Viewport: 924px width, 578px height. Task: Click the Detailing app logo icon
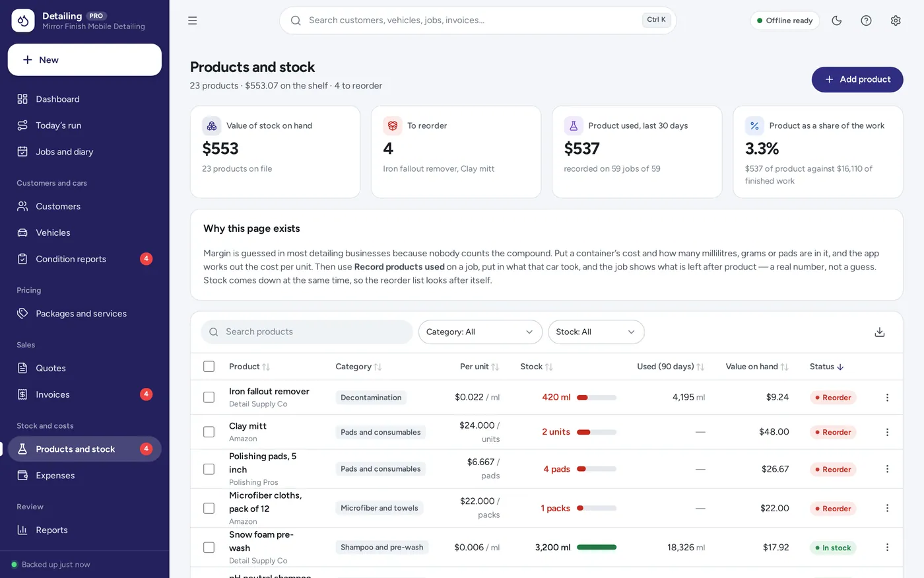[x=23, y=20]
